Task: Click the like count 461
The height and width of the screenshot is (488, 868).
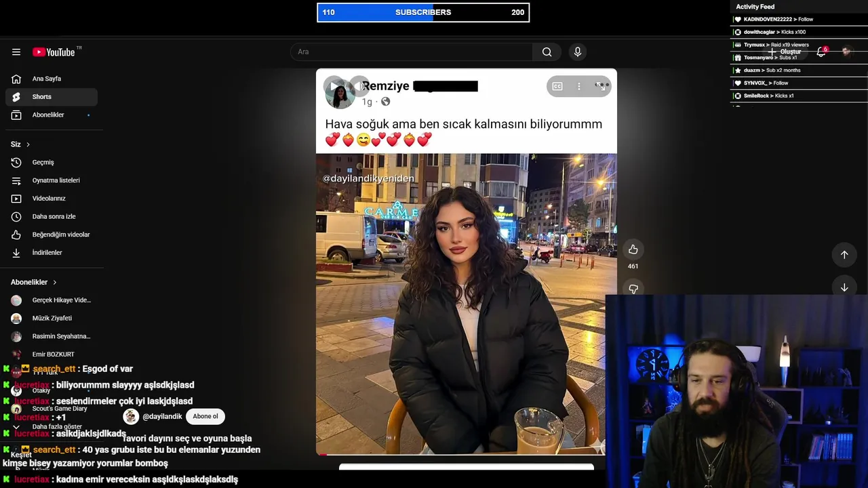Action: click(x=633, y=266)
